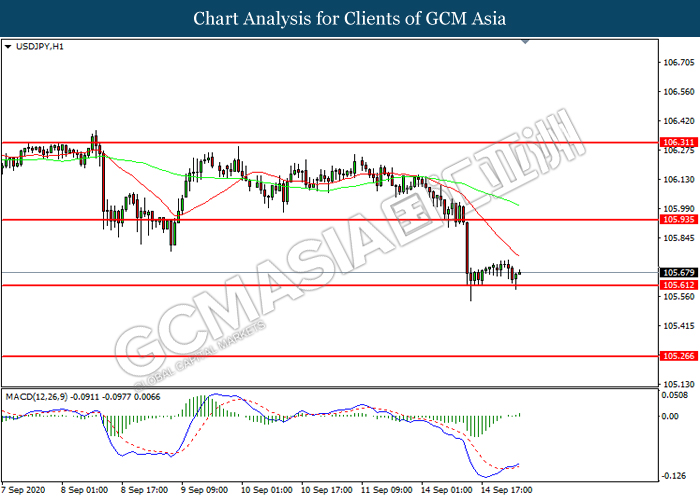Click the 0.0508 MACD scale value

[x=676, y=395]
